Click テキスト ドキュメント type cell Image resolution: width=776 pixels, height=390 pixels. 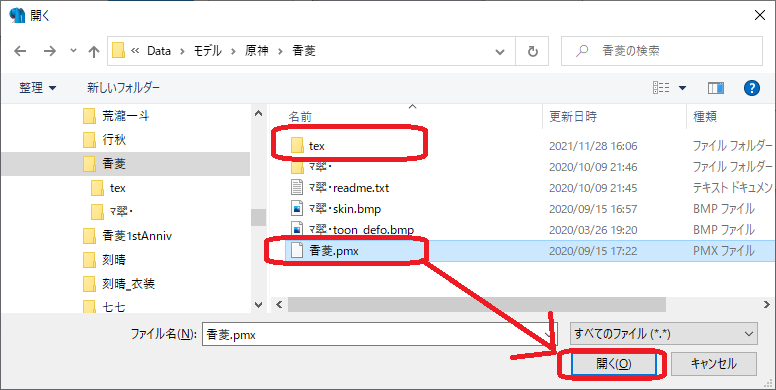732,188
